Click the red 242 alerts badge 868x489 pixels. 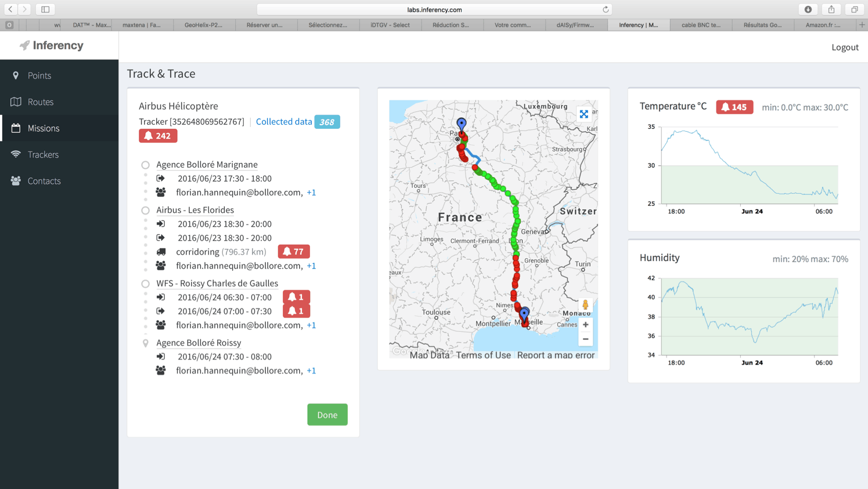coord(158,136)
